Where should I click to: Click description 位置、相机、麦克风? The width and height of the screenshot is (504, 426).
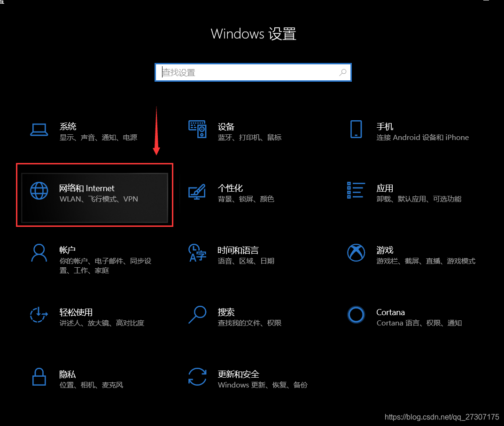coord(91,385)
